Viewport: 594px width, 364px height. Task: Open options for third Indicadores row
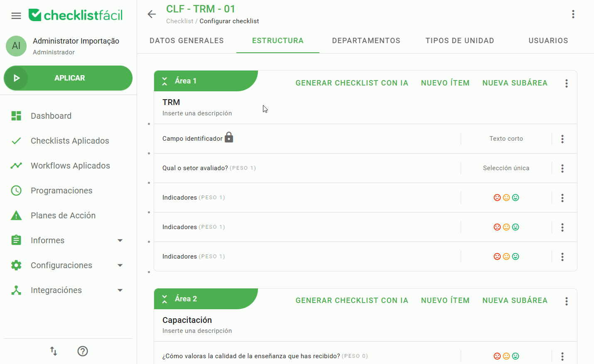coord(562,257)
